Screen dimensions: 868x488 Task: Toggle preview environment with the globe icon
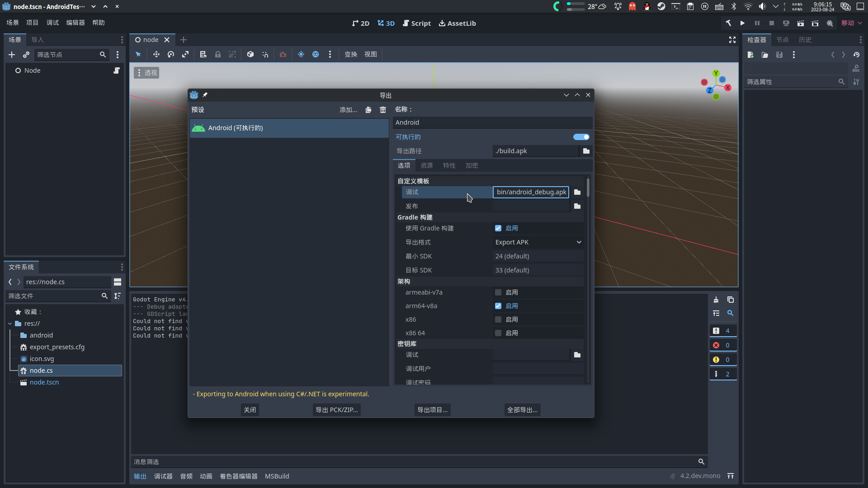pyautogui.click(x=316, y=54)
